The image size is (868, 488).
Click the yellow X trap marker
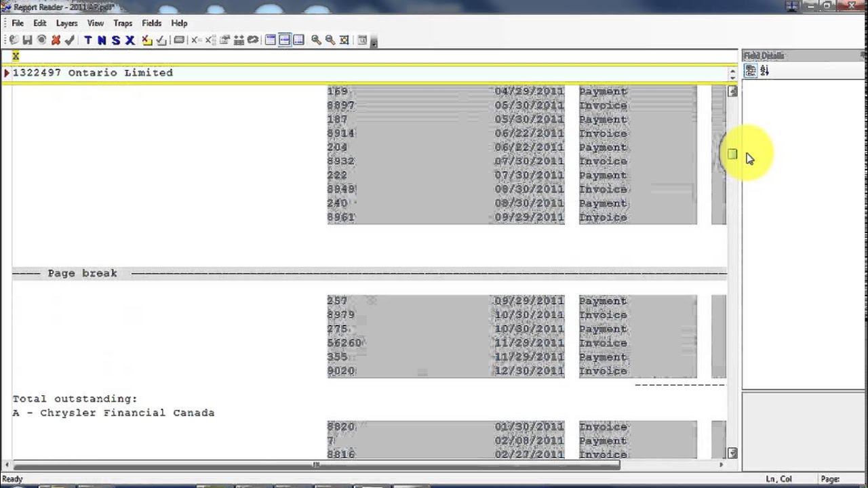pyautogui.click(x=16, y=56)
